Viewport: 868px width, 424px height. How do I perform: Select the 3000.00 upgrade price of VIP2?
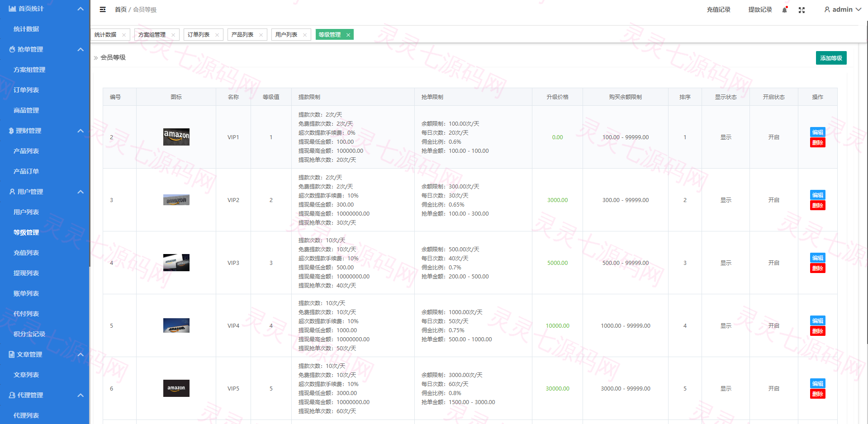pos(557,200)
